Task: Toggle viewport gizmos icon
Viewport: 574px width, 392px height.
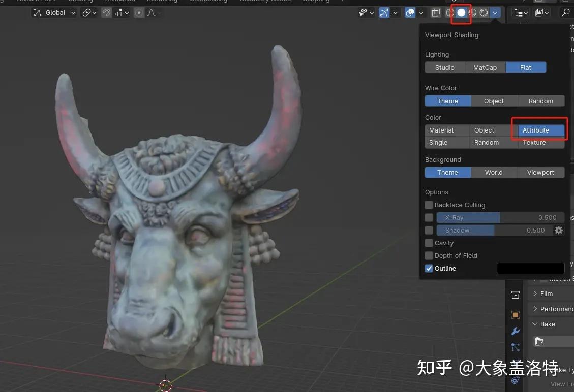Action: click(x=384, y=13)
